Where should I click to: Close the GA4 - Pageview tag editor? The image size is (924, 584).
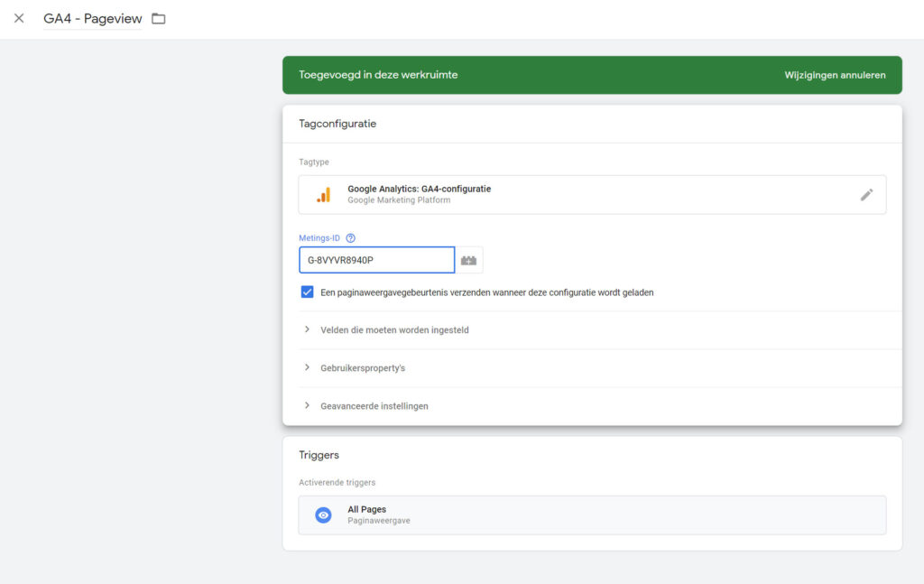[19, 18]
